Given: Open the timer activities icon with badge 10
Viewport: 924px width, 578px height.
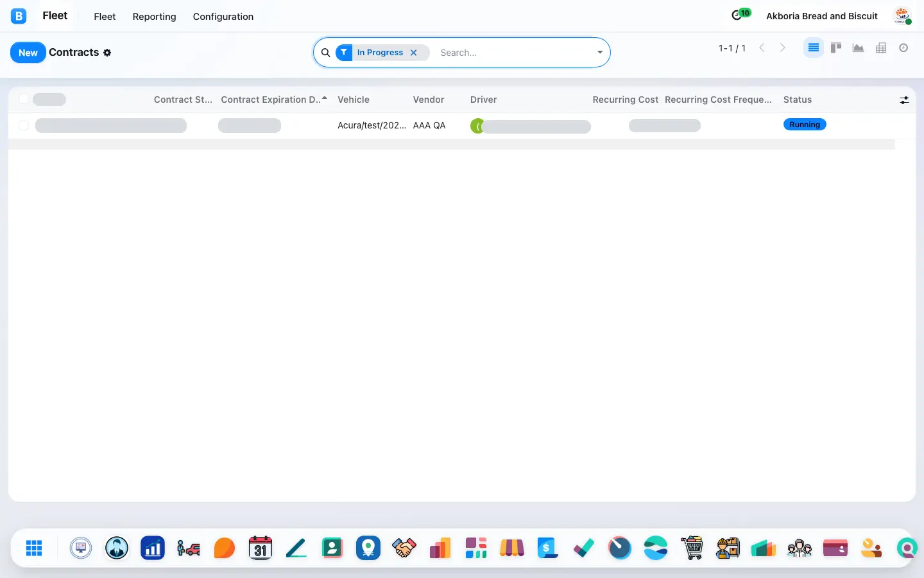Looking at the screenshot, I should 740,15.
